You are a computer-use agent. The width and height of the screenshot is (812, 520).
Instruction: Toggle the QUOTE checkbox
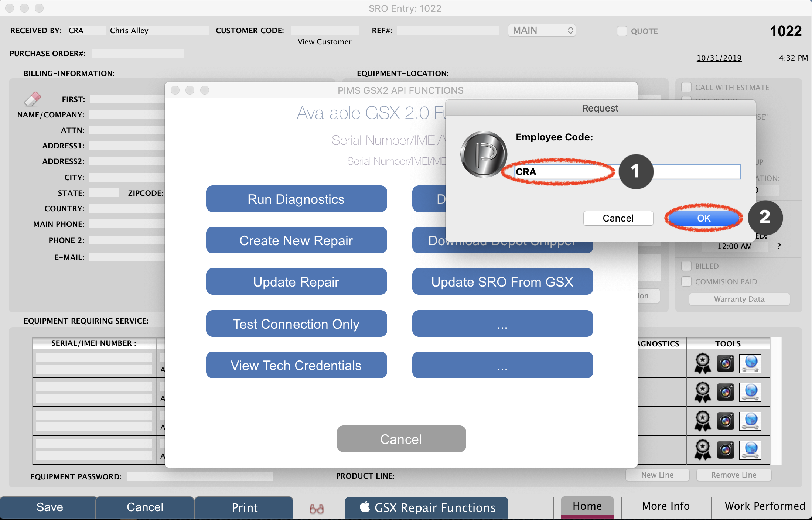[622, 31]
